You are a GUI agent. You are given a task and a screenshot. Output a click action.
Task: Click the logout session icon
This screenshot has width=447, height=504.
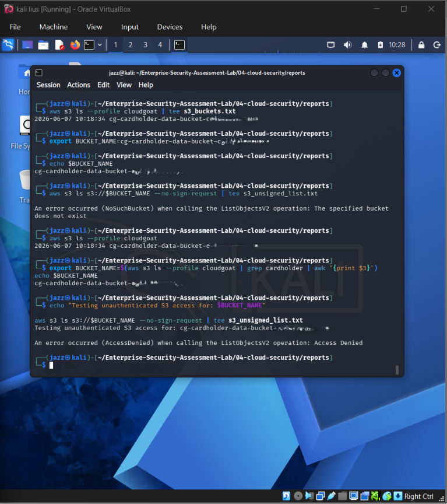tap(437, 45)
